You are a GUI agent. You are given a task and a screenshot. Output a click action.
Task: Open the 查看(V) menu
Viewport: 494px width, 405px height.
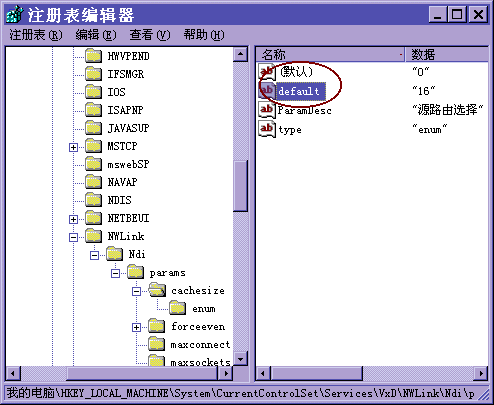pyautogui.click(x=150, y=35)
